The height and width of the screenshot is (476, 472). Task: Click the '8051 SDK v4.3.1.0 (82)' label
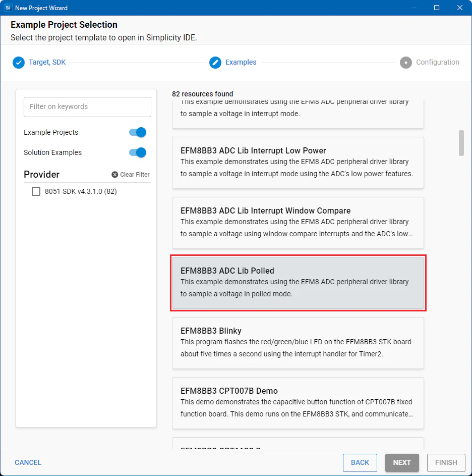[x=81, y=191]
